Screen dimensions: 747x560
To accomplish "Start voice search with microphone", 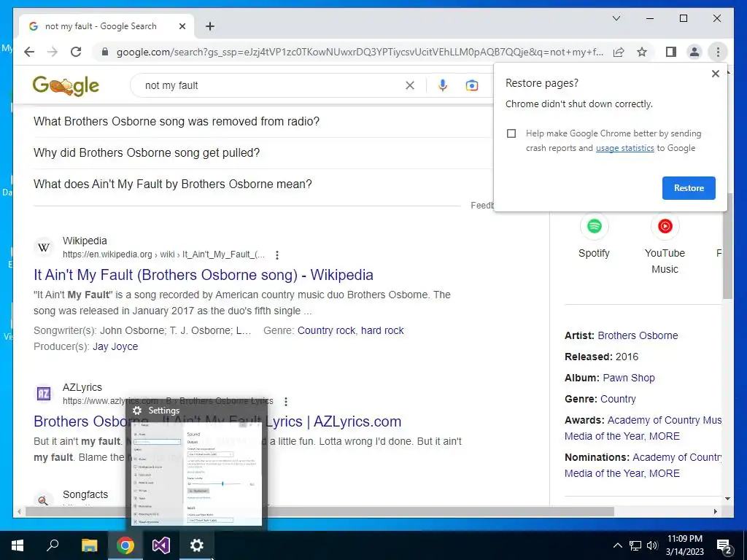I will click(443, 85).
